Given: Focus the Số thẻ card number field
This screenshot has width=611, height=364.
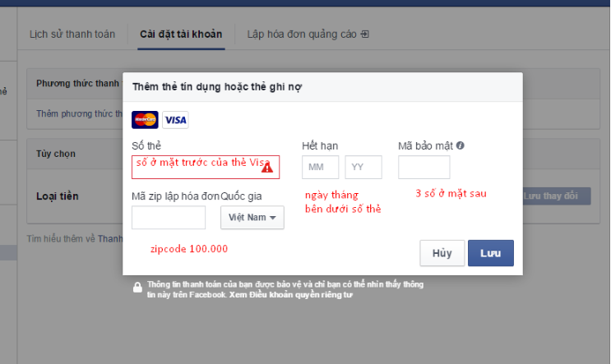Looking at the screenshot, I should tap(206, 167).
